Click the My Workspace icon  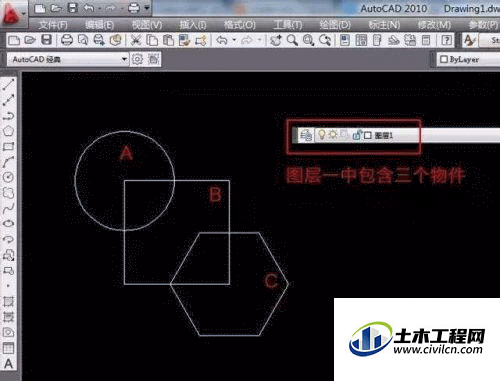(x=153, y=59)
